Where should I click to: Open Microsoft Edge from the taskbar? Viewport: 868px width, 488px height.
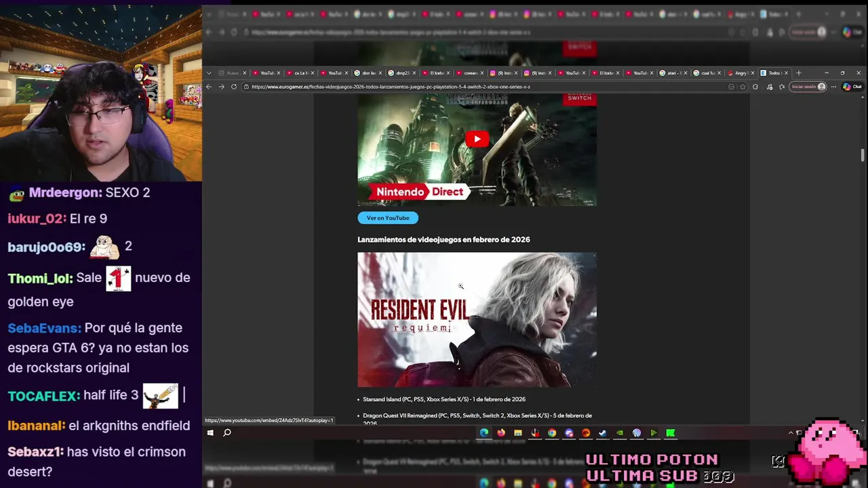pyautogui.click(x=484, y=432)
